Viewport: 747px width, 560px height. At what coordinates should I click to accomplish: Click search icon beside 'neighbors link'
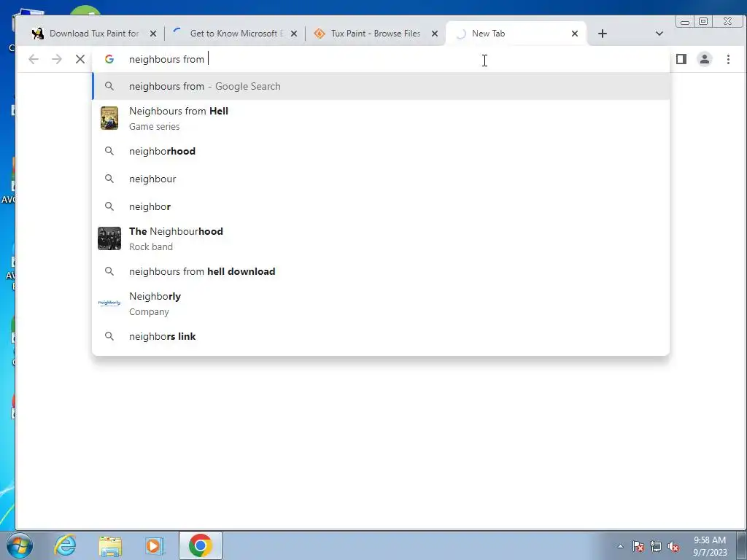(109, 336)
